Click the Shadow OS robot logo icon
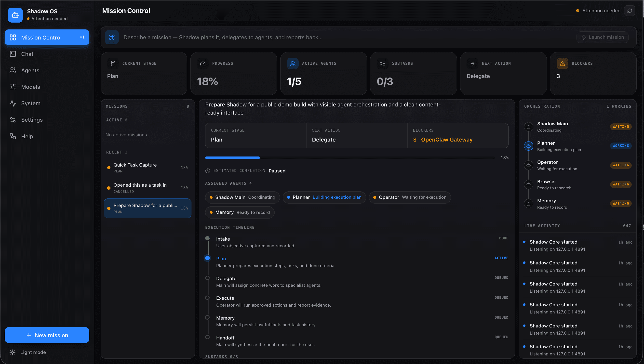The height and width of the screenshot is (364, 644). coord(15,15)
